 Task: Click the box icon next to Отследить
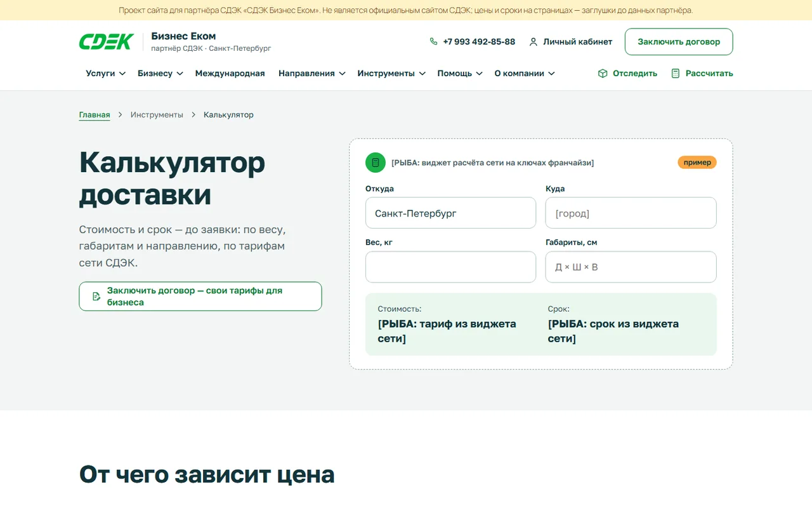603,74
